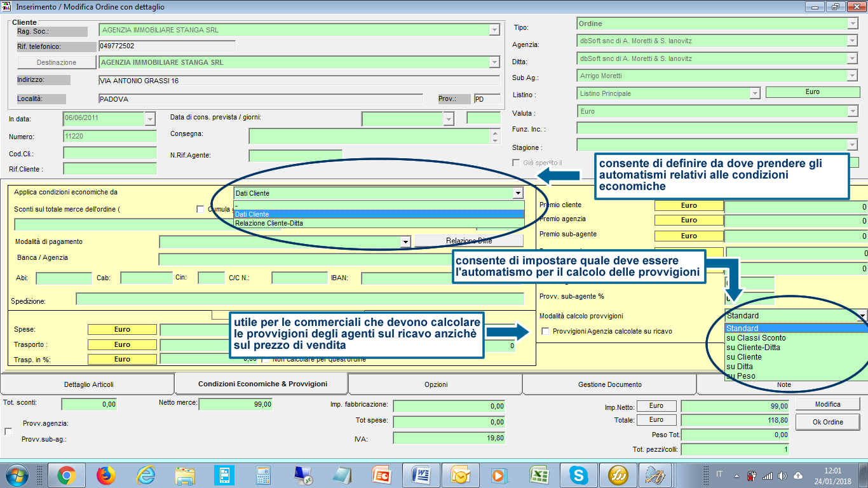Click the Euro button beside Imp.Netto
The image size is (868, 488).
656,406
